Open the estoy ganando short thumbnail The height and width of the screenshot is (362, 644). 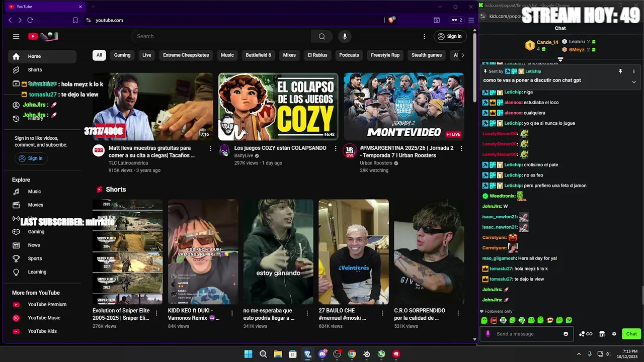(x=278, y=252)
